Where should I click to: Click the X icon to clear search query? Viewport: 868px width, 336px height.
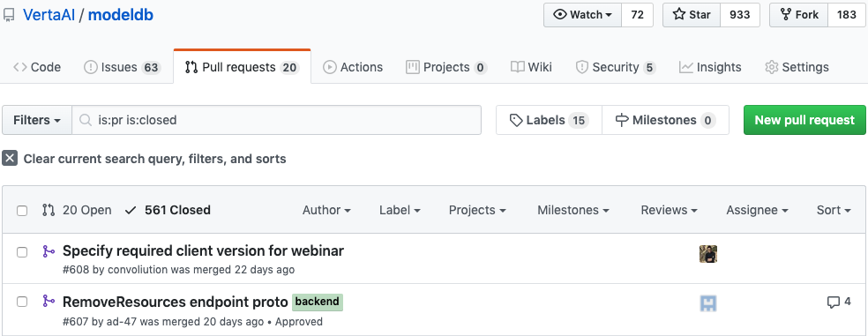[10, 159]
